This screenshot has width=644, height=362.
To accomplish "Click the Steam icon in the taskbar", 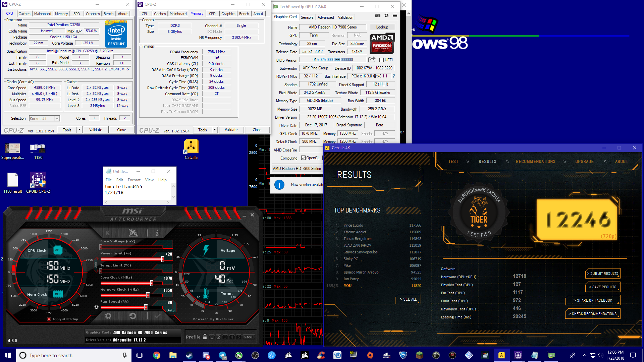I will pyautogui.click(x=190, y=355).
